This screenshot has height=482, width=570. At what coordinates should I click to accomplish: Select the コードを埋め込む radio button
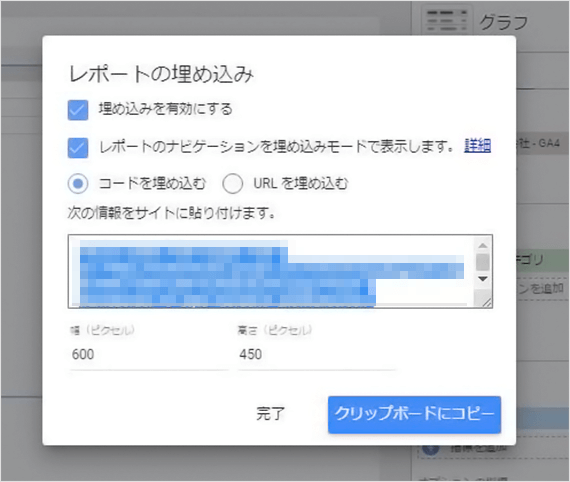tap(78, 184)
